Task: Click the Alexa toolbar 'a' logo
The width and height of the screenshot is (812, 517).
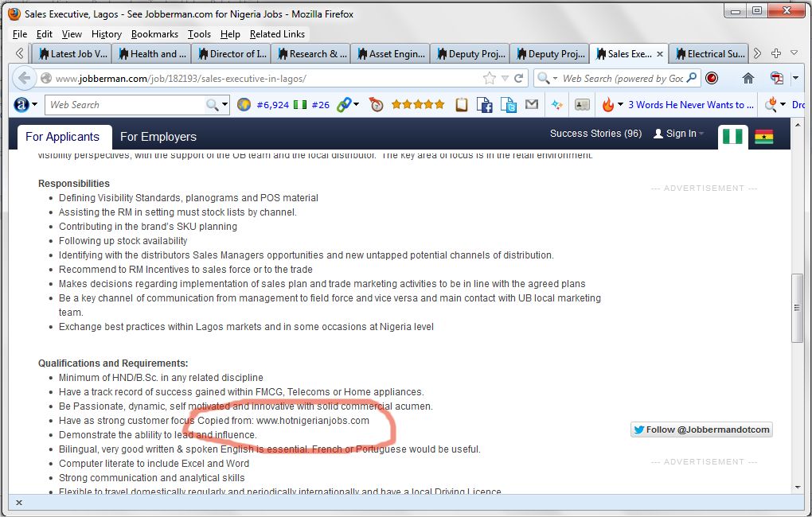Action: (21, 105)
